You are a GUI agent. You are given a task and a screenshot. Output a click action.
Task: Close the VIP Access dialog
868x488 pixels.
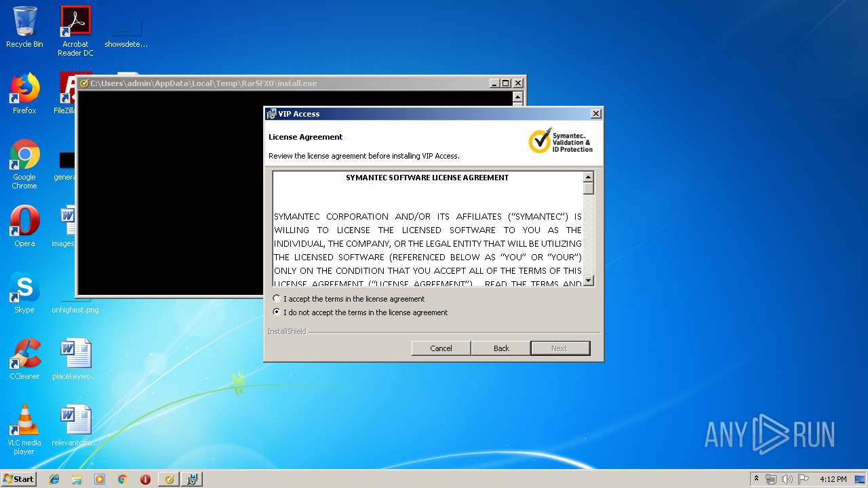pyautogui.click(x=596, y=114)
